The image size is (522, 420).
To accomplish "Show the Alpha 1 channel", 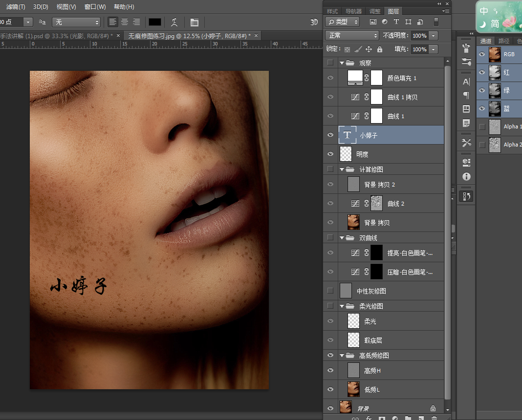I will [482, 126].
